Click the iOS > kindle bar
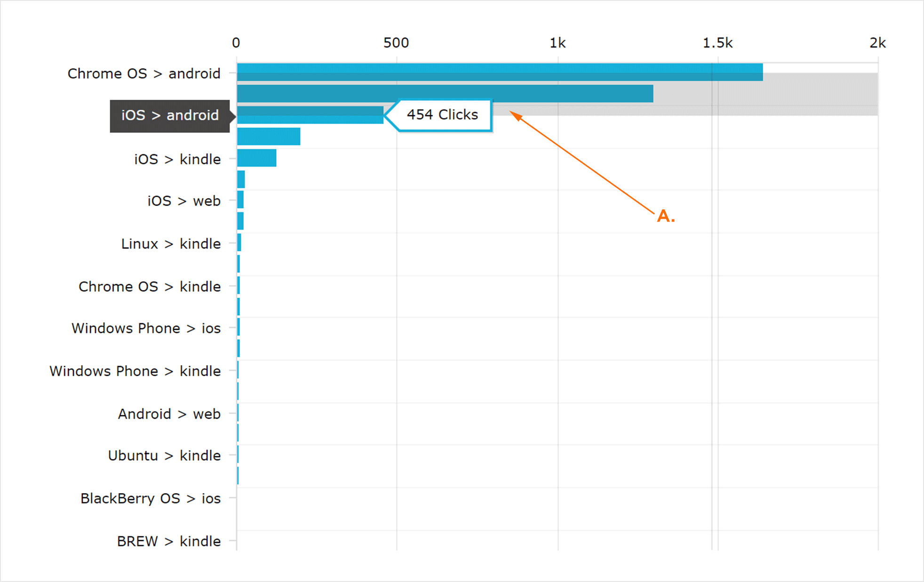924x582 pixels. [x=256, y=158]
